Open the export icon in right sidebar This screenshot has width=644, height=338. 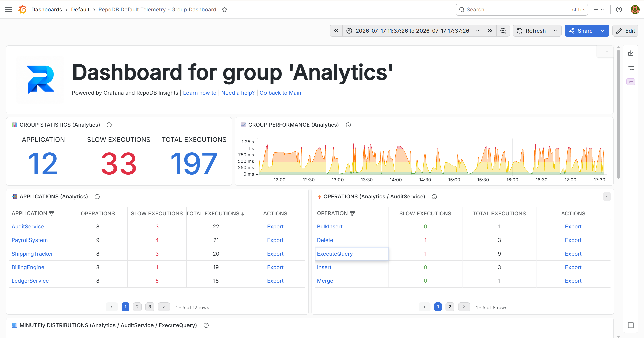(x=631, y=53)
